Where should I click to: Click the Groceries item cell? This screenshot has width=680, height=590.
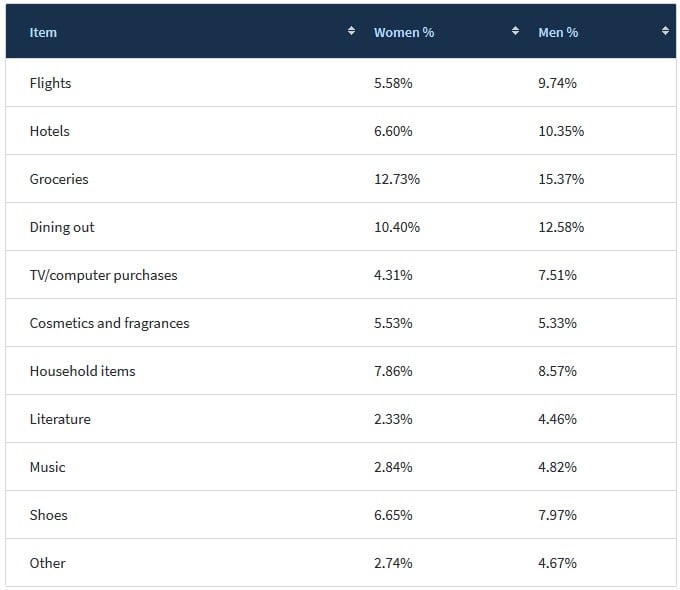pyautogui.click(x=59, y=179)
